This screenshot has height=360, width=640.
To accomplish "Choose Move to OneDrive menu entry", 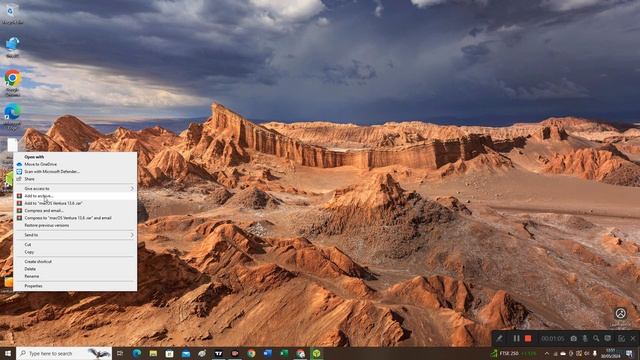I will coord(75,164).
